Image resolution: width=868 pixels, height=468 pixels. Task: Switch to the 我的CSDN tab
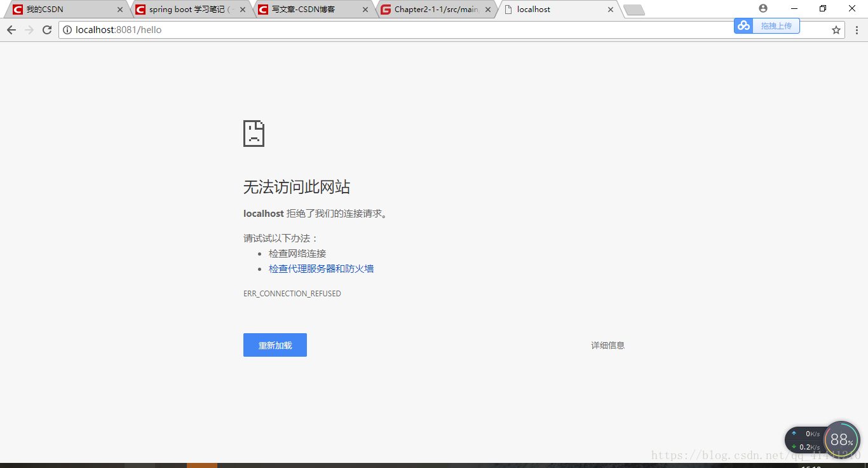pyautogui.click(x=67, y=10)
